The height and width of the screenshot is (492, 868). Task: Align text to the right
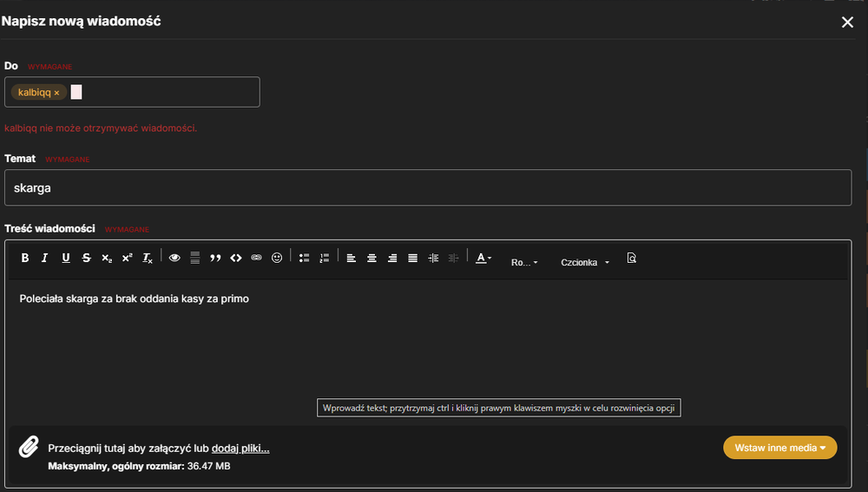(x=392, y=258)
